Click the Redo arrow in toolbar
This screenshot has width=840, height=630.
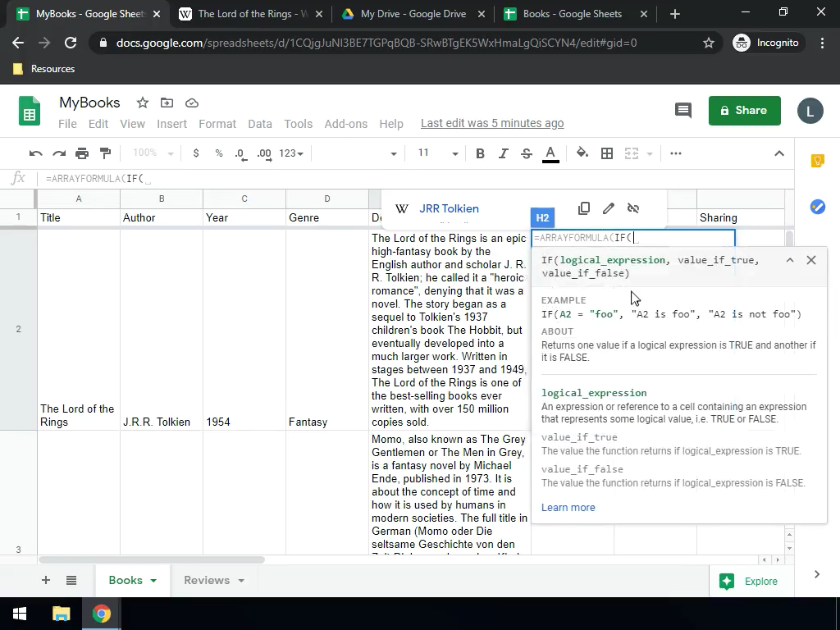pyautogui.click(x=59, y=153)
